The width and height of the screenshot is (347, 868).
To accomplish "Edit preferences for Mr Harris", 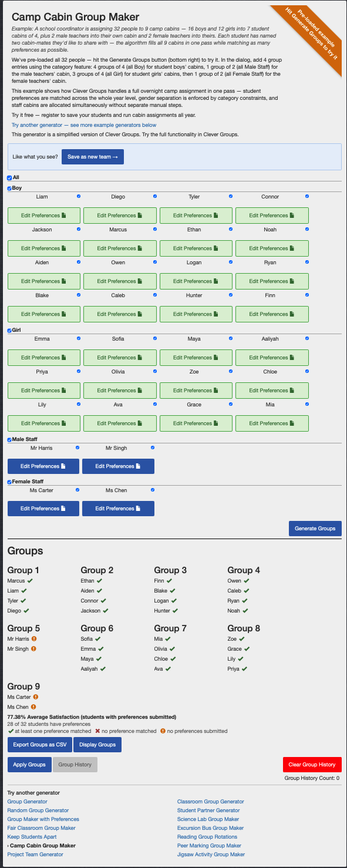I will (43, 466).
